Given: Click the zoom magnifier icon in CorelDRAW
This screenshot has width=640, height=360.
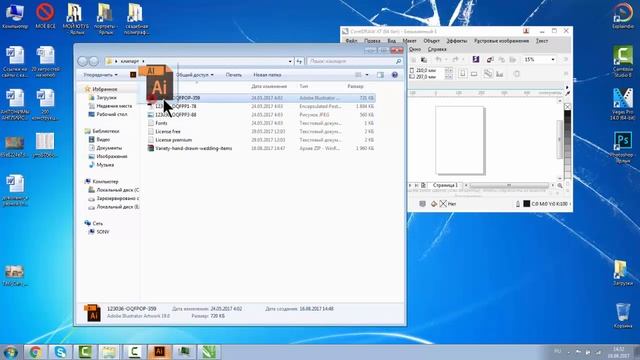Looking at the screenshot, I should click(560, 185).
